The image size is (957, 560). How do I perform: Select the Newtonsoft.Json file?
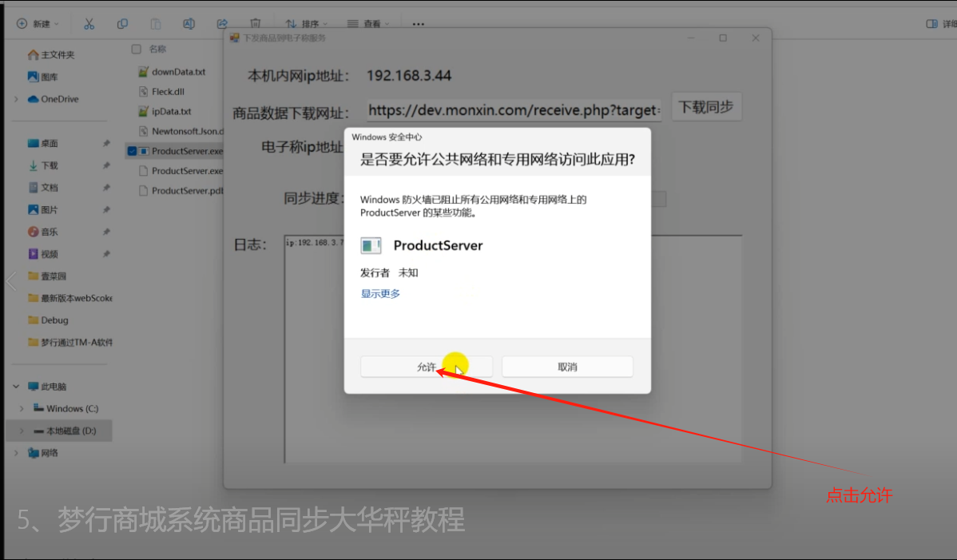tap(181, 131)
